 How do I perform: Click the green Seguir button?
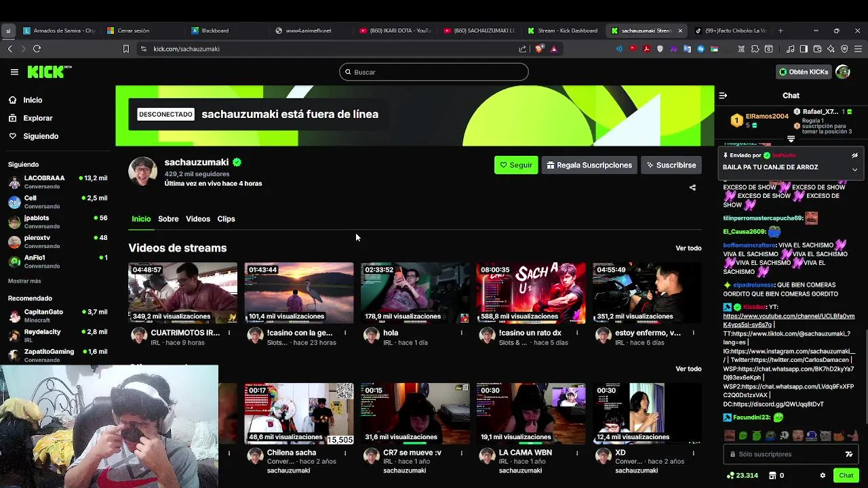click(x=516, y=165)
